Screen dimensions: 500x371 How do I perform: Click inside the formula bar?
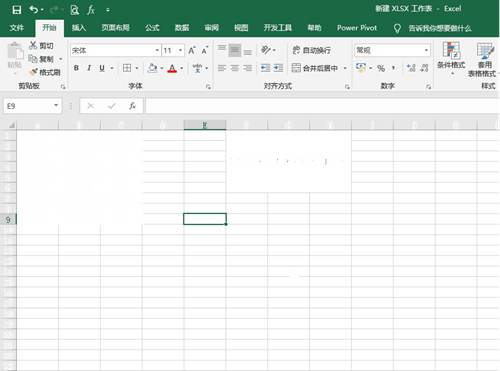pos(322,106)
